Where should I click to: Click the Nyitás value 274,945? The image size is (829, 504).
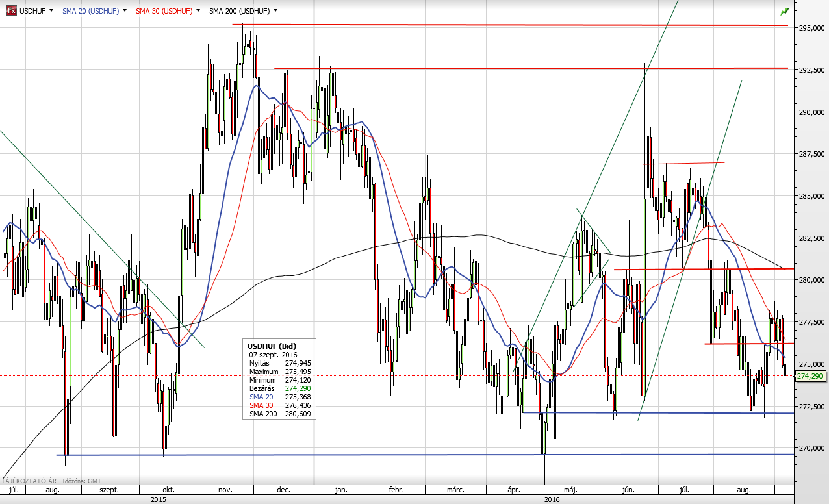[x=298, y=363]
